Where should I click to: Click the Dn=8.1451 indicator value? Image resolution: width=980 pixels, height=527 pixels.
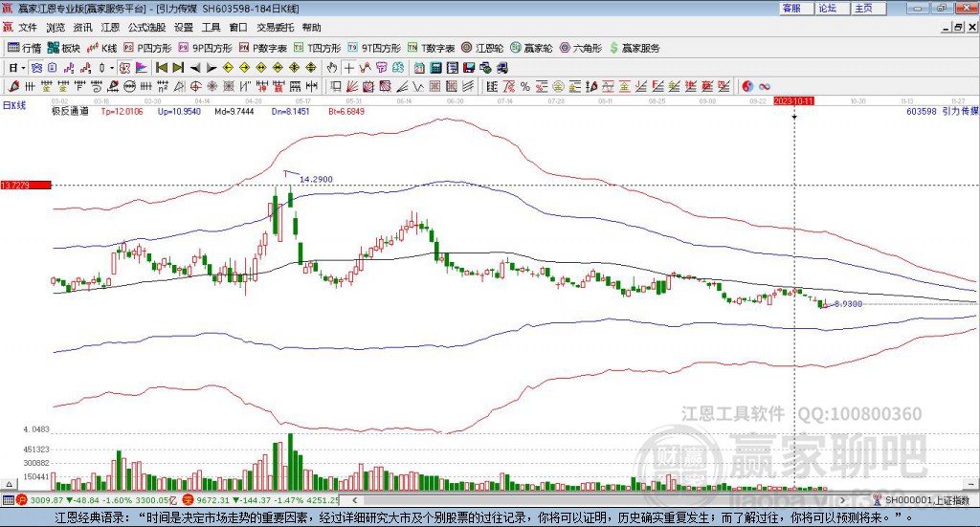click(290, 111)
